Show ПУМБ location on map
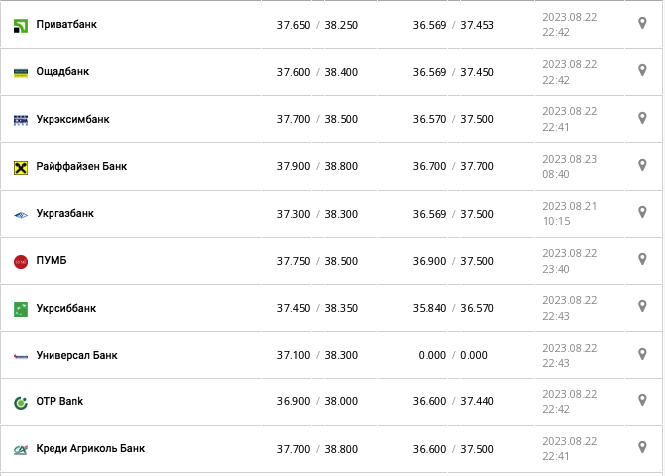Viewport: 665px width, 476px height. click(x=642, y=259)
